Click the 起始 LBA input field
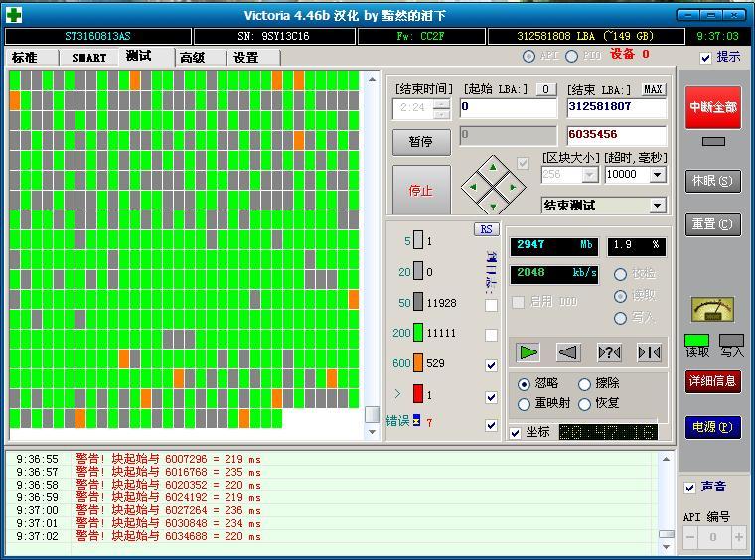 click(x=508, y=108)
